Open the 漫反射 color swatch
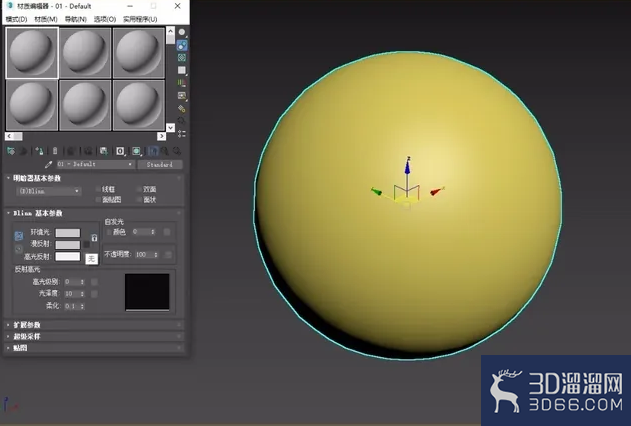Screen dimensions: 631x426 click(68, 245)
